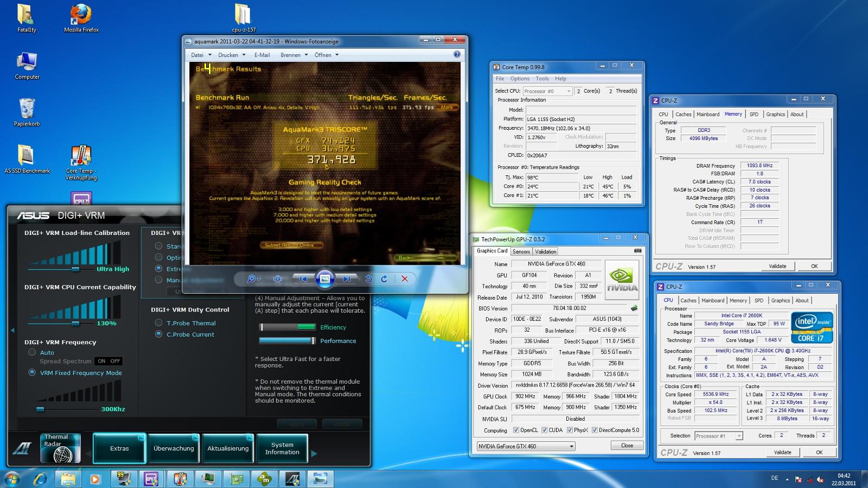This screenshot has width=868, height=488.
Task: Open the SPD tab in upper CPU-Z window
Action: [x=754, y=115]
